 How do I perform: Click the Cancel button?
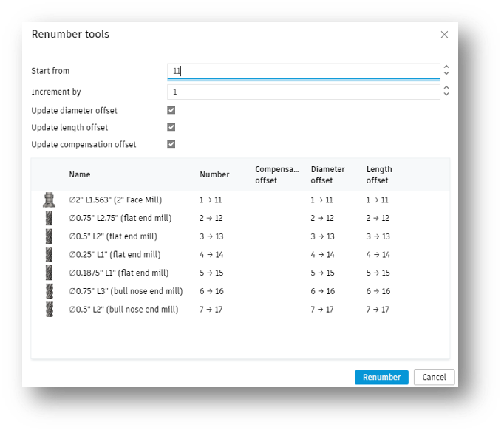click(x=434, y=377)
